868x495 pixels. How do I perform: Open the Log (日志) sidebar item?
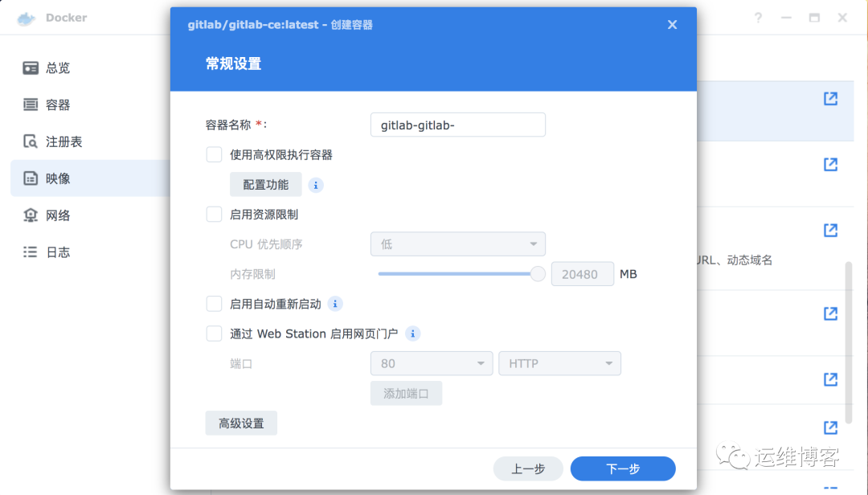click(88, 252)
